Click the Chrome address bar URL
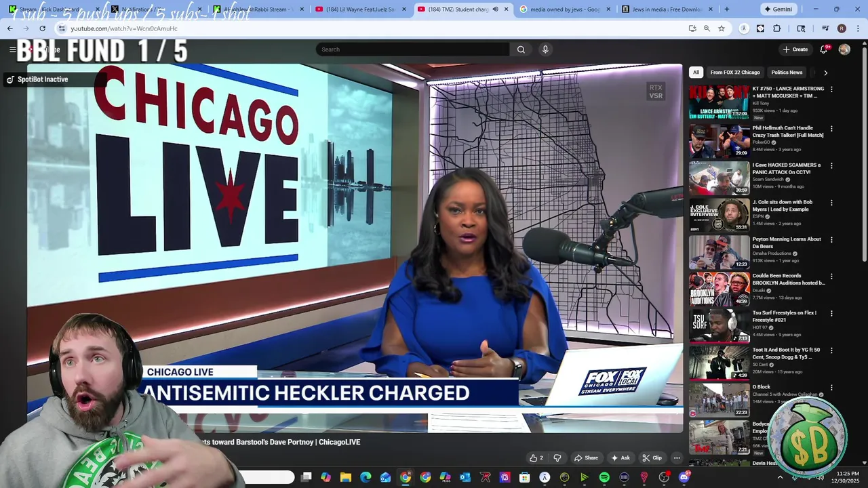868x488 pixels. pyautogui.click(x=124, y=28)
